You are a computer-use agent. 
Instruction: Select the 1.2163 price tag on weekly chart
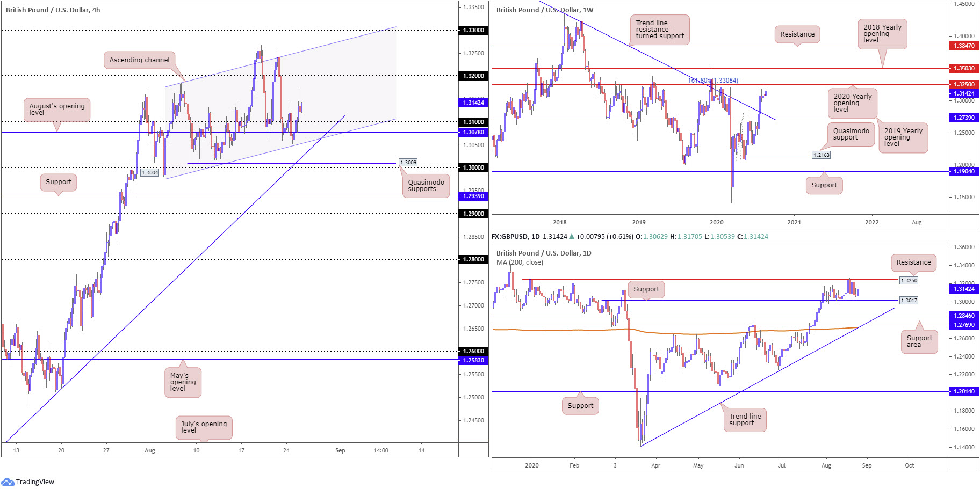point(821,155)
